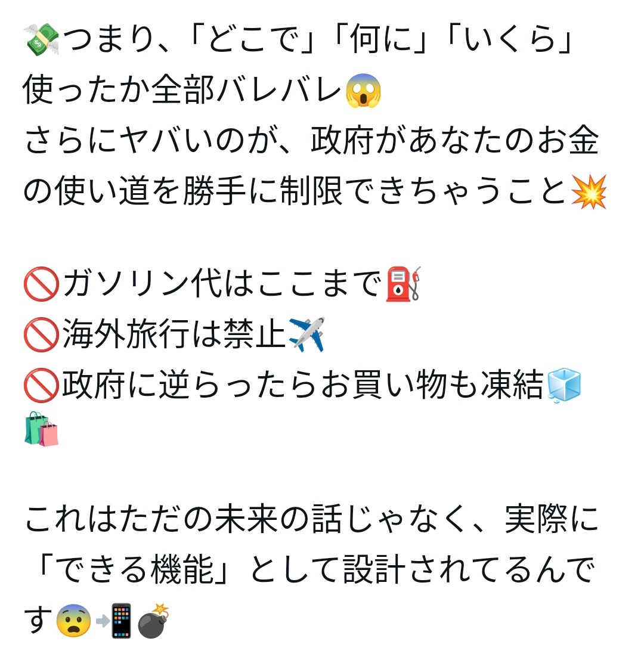Click the explosion collision emoji
Screen dimensions: 644x663
[x=589, y=191]
